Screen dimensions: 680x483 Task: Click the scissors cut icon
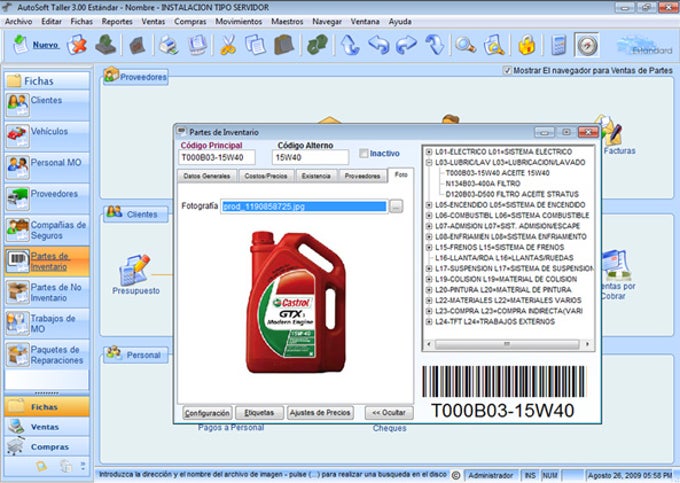(x=228, y=45)
